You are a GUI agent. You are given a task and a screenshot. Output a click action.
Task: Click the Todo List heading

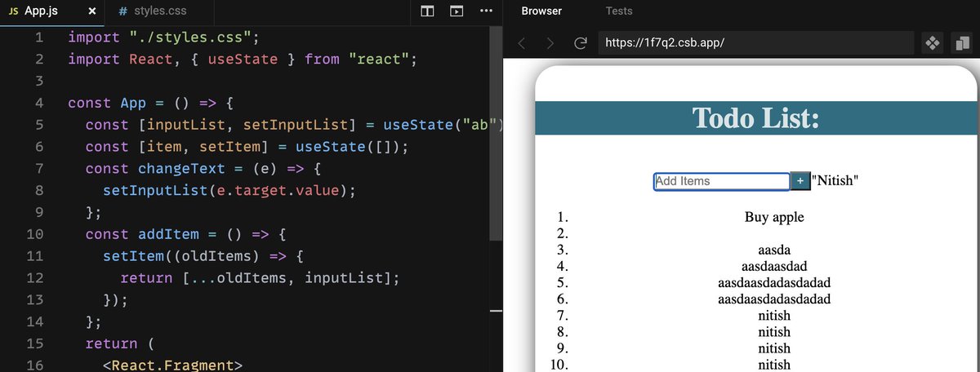756,117
